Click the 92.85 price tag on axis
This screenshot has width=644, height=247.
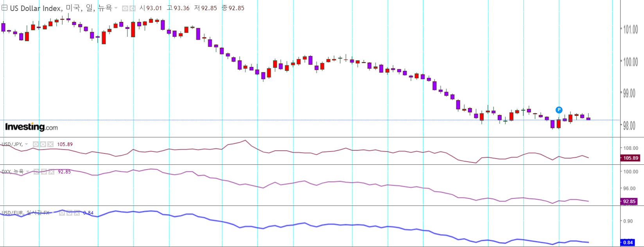(629, 202)
